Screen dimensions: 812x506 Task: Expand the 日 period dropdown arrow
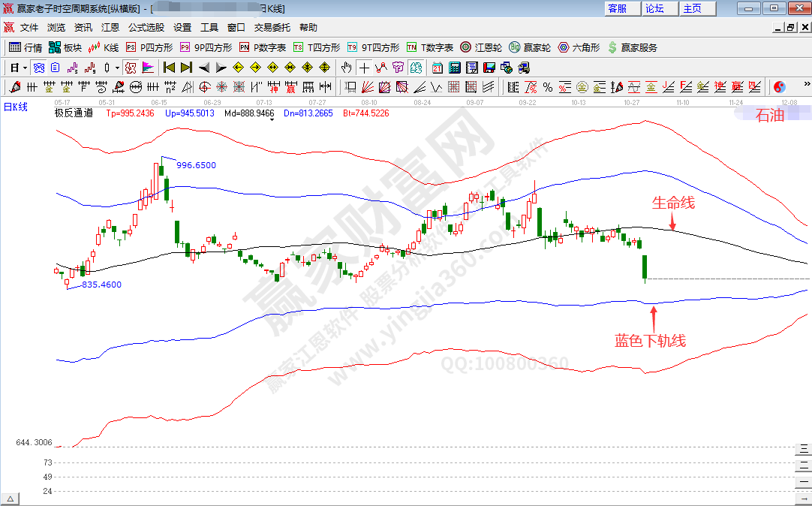25,68
